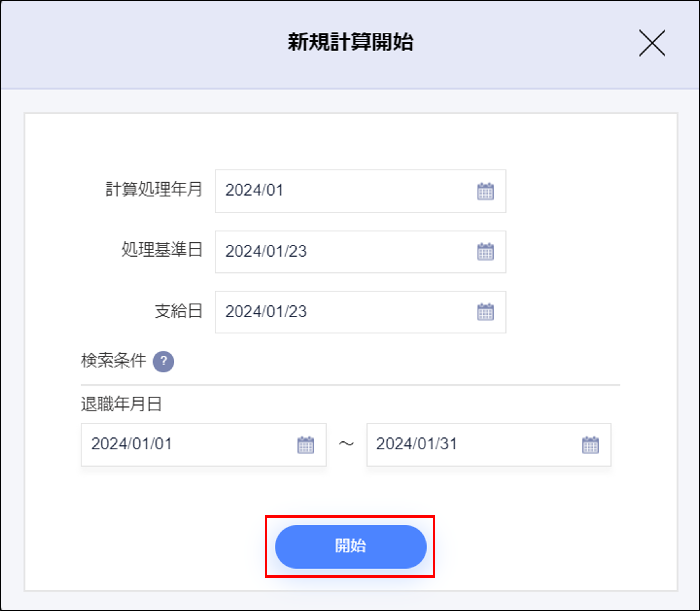Open calendar picker for 計算処理年月
Screen dimensions: 700x611
click(x=485, y=192)
